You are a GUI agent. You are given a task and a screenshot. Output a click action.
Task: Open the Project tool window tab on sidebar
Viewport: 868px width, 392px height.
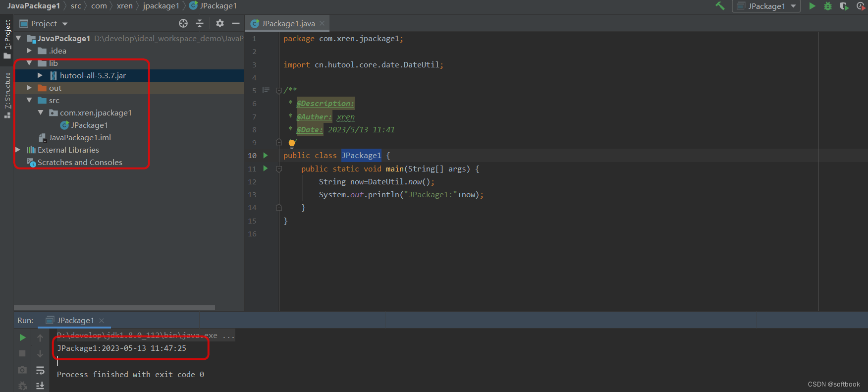point(7,39)
